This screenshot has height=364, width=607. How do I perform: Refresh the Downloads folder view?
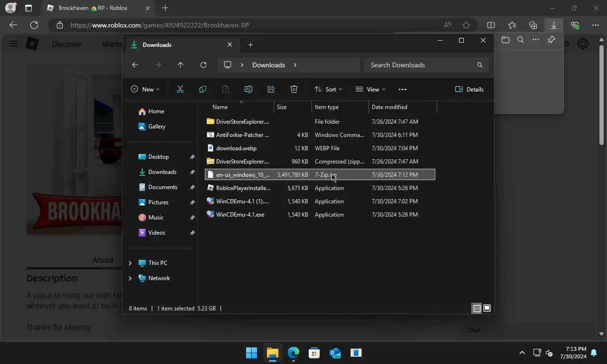click(x=203, y=65)
